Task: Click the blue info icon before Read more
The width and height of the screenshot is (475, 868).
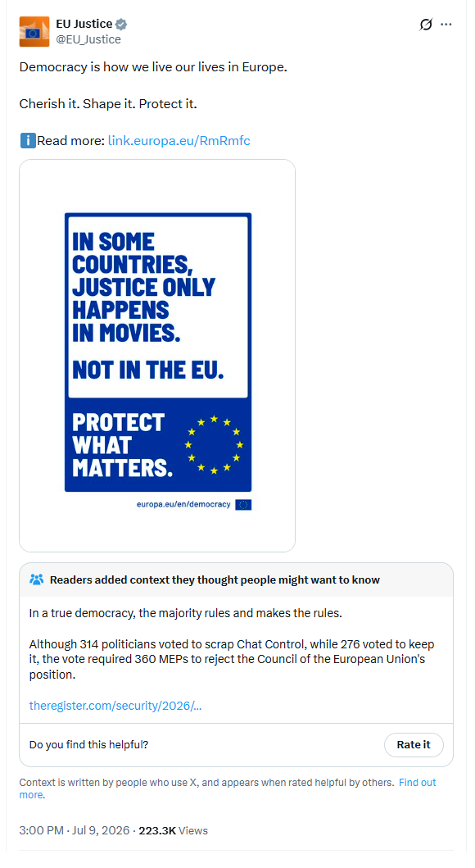Action: (x=28, y=141)
